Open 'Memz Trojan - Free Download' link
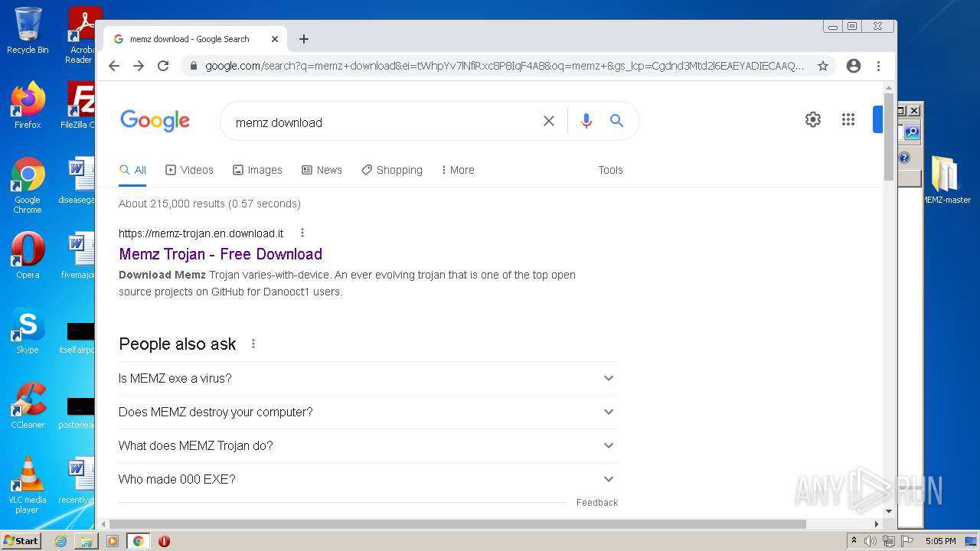 pyautogui.click(x=220, y=254)
